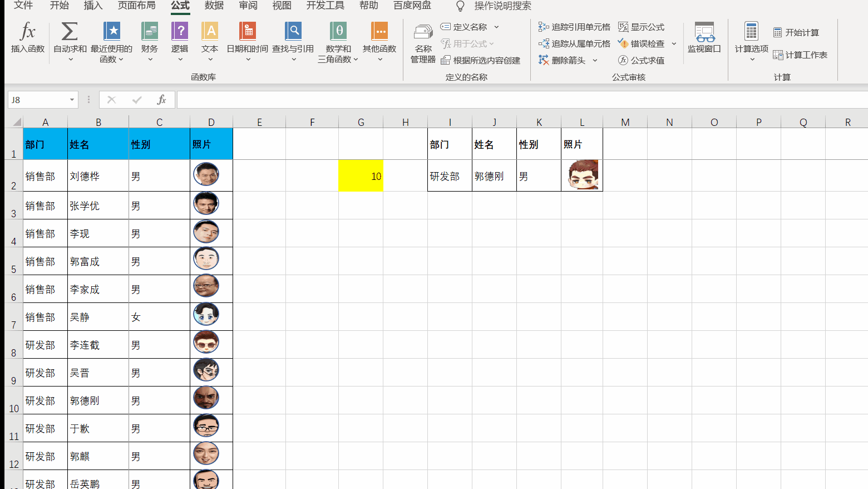Open the Financial (财务) functions icon

150,32
